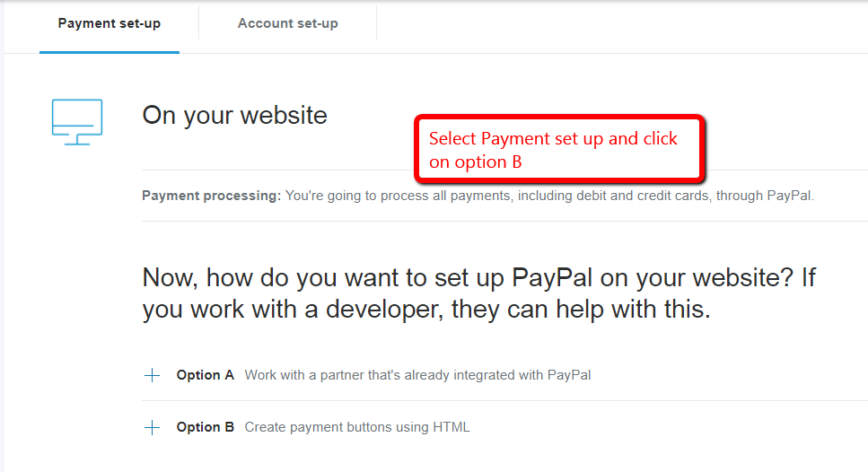This screenshot has height=472, width=868.
Task: Select the Option B label
Action: pyautogui.click(x=205, y=427)
